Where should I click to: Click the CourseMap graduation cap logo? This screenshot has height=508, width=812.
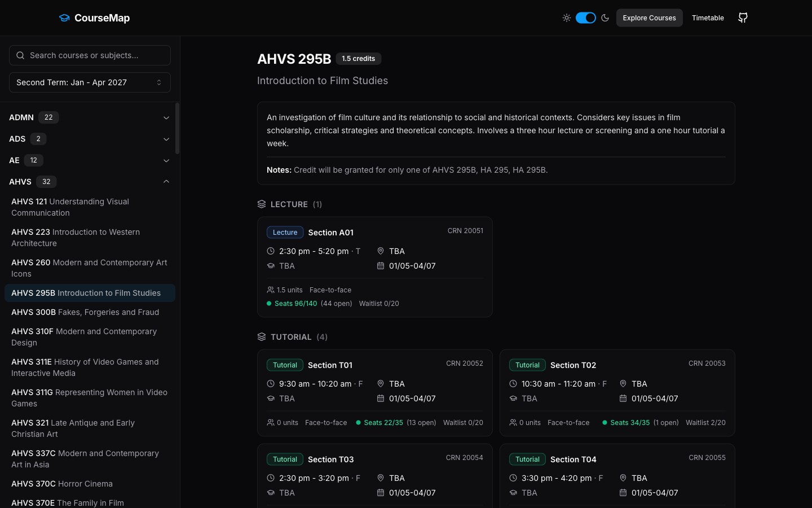(64, 18)
